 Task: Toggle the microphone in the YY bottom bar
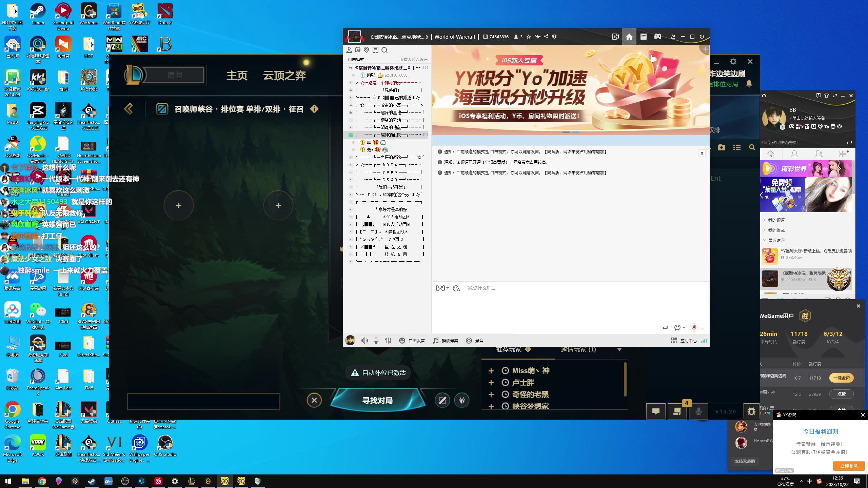click(x=376, y=341)
